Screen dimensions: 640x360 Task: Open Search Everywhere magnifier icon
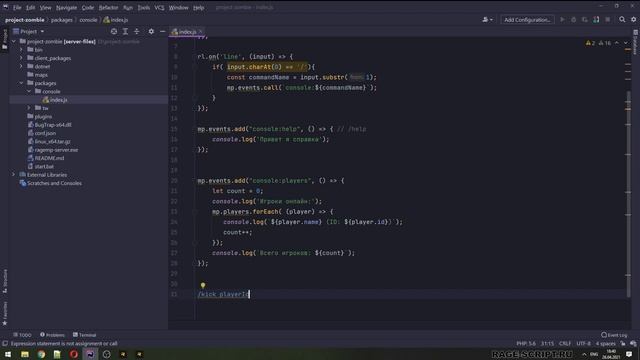(622, 20)
